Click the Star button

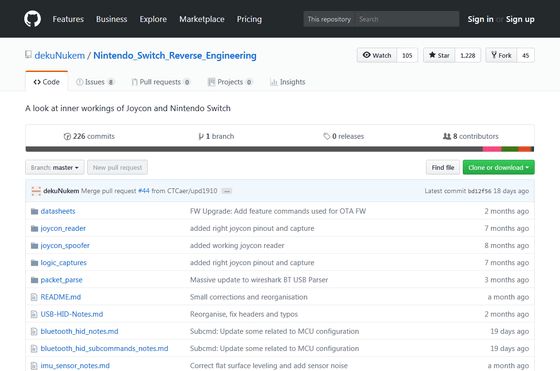(x=439, y=55)
